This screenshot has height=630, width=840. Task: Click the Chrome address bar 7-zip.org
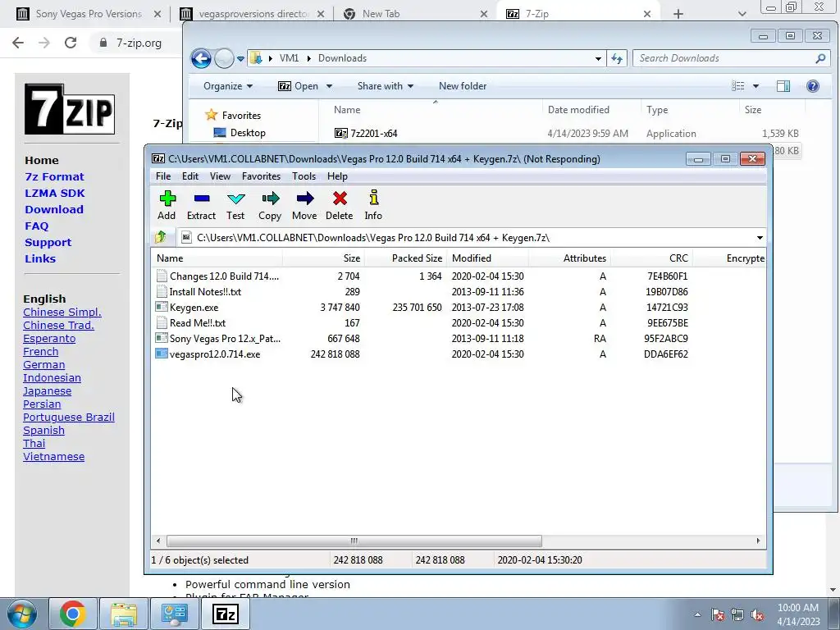pyautogui.click(x=139, y=43)
